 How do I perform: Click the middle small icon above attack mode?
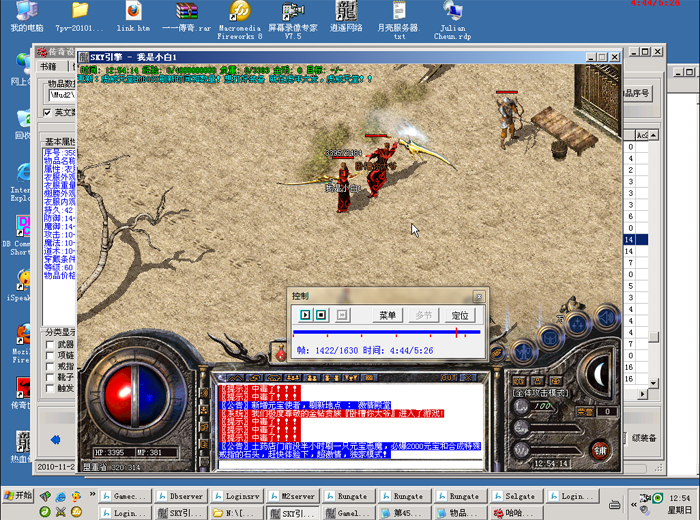(x=538, y=381)
